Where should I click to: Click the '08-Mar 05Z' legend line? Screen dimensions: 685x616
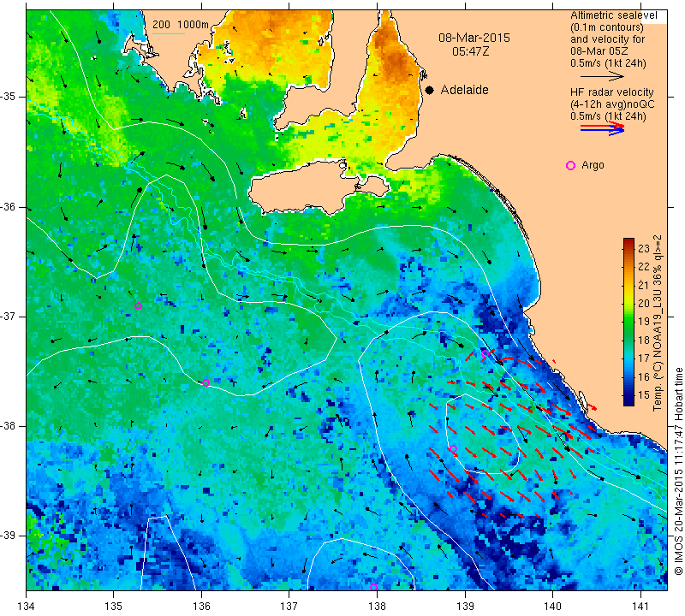[599, 51]
